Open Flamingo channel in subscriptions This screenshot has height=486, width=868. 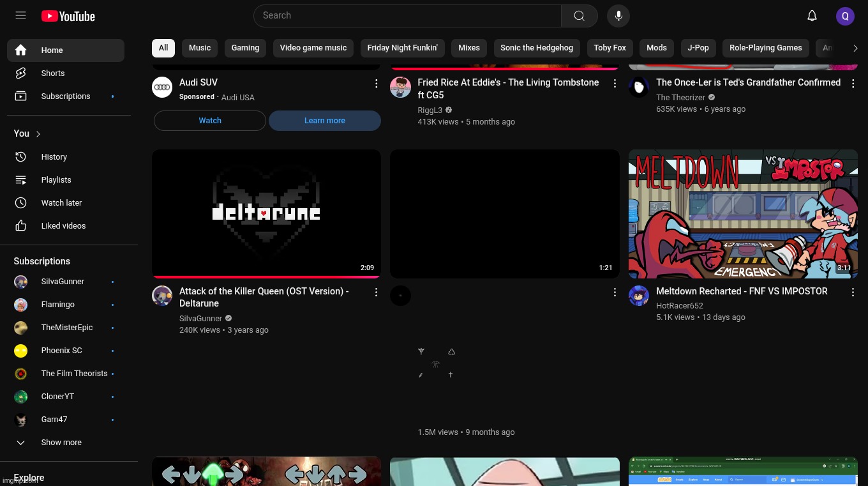click(66, 305)
